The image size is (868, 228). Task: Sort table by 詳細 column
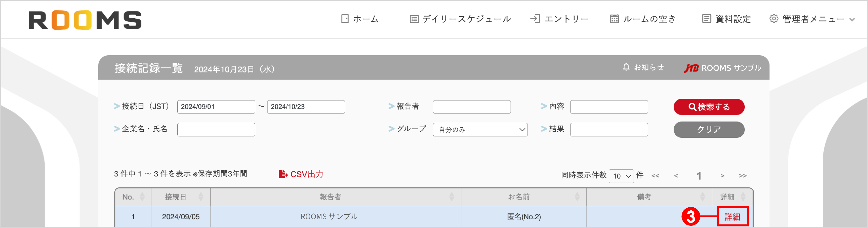click(732, 197)
